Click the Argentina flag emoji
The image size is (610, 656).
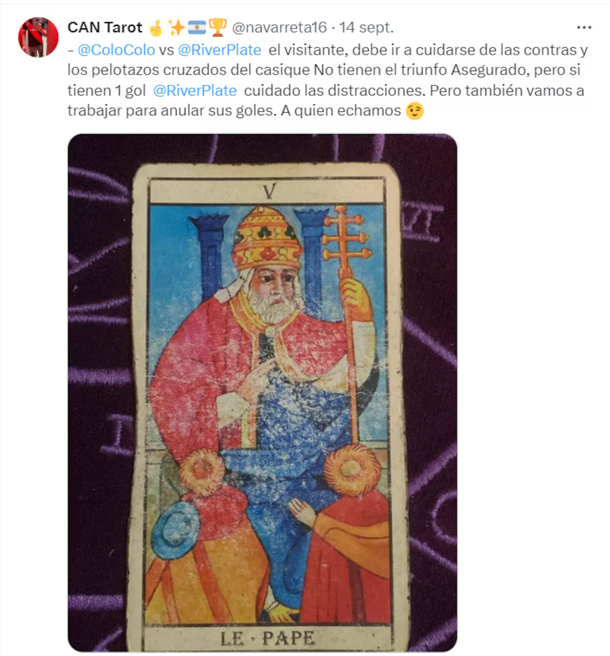(197, 28)
